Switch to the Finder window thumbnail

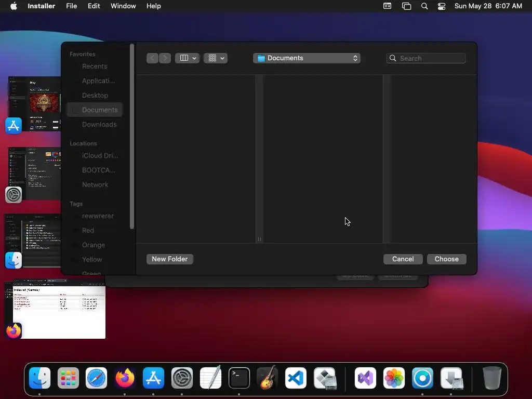coord(33,241)
